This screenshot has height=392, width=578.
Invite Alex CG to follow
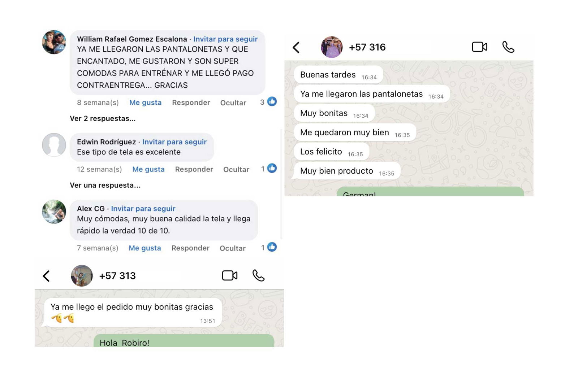click(143, 209)
